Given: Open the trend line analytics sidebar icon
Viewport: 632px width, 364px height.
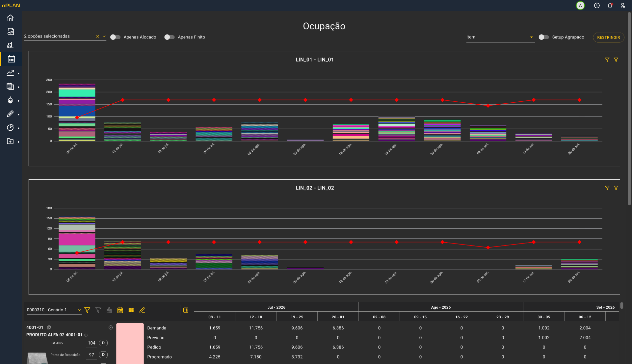Looking at the screenshot, I should click(x=10, y=73).
